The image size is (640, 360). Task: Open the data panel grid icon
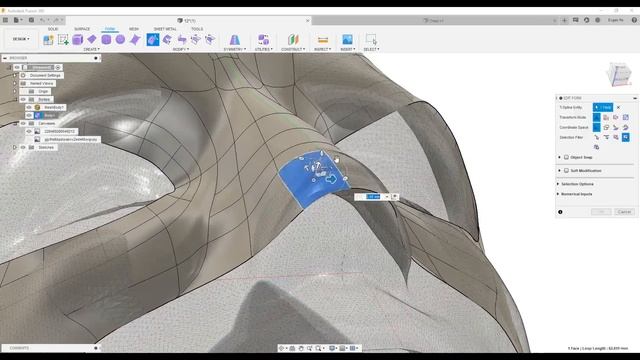coord(5,20)
